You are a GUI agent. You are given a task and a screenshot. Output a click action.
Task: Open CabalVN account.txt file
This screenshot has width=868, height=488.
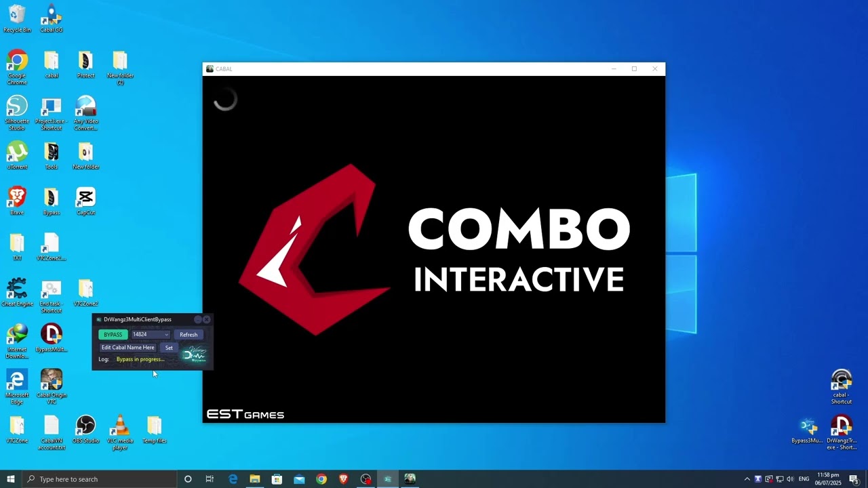(x=52, y=433)
